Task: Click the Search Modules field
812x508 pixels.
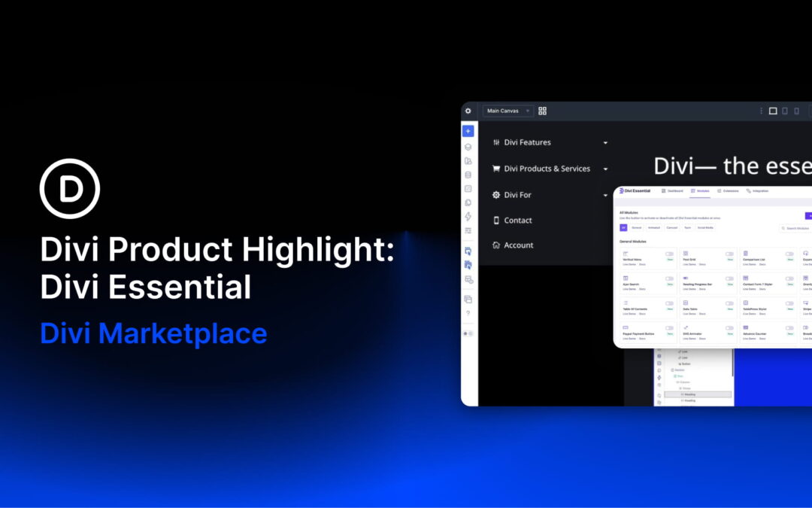Action: click(796, 228)
